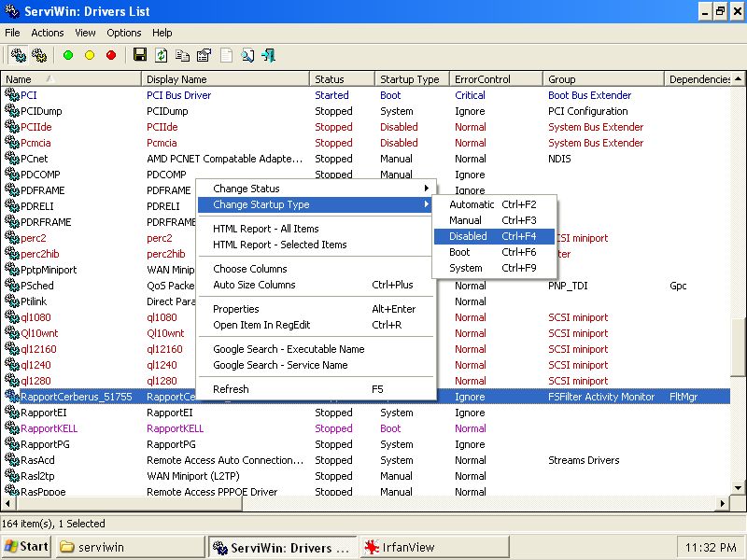Sort by the ErrorControl column header

pyautogui.click(x=496, y=79)
